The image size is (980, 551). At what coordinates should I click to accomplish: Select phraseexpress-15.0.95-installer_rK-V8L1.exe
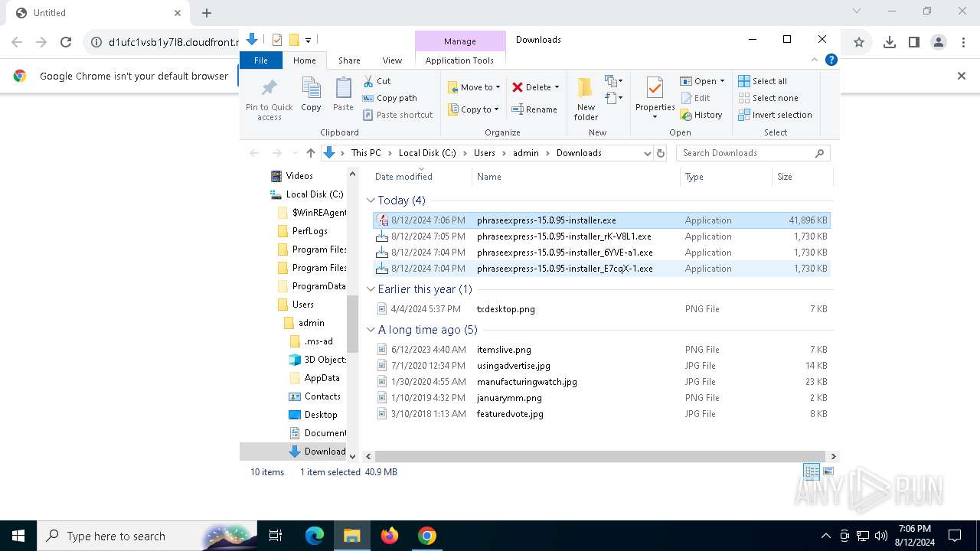(602, 236)
